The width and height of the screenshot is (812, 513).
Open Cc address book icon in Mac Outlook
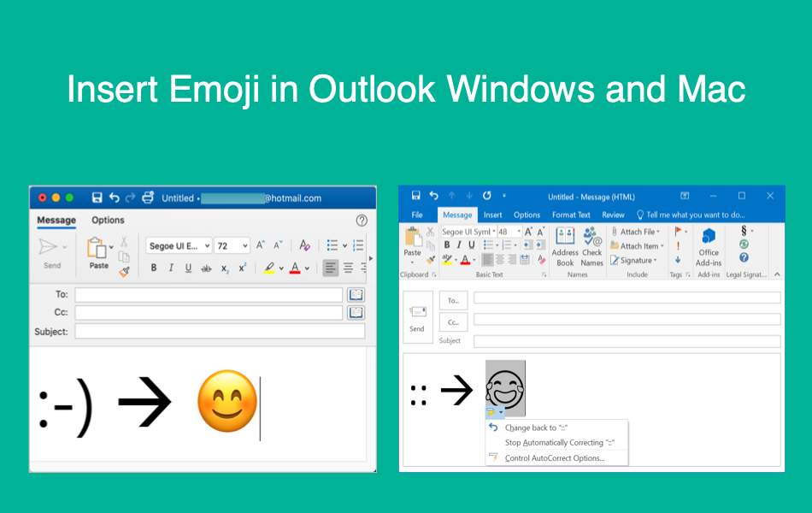(x=356, y=312)
